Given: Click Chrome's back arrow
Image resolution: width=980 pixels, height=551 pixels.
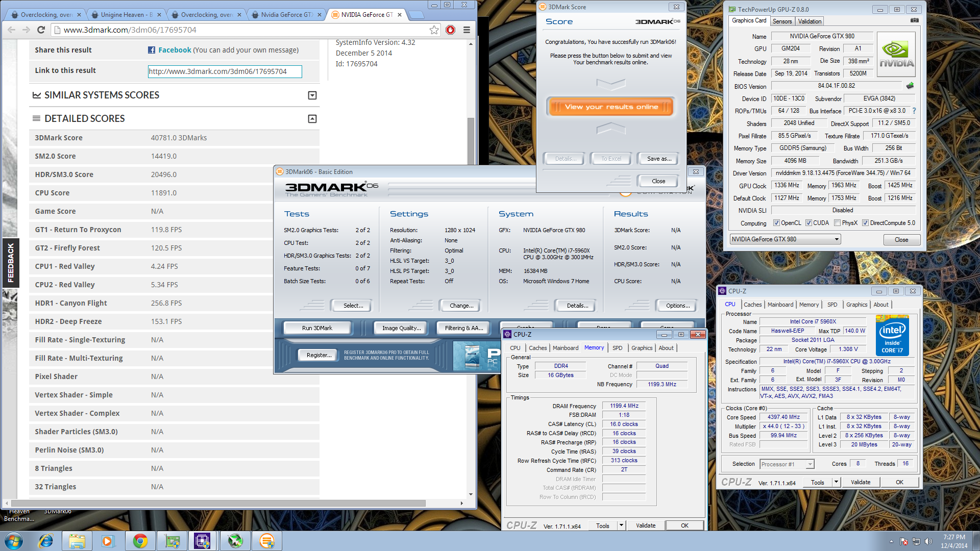Looking at the screenshot, I should 11,30.
